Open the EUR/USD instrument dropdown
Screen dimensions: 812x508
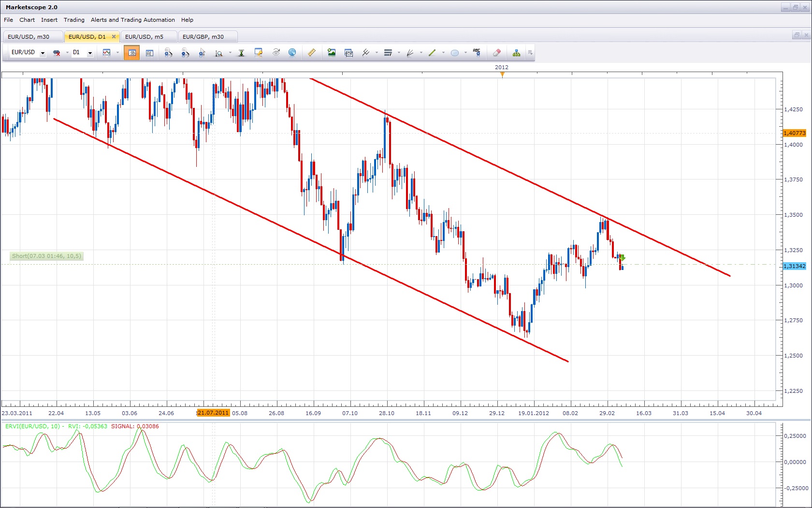point(43,53)
